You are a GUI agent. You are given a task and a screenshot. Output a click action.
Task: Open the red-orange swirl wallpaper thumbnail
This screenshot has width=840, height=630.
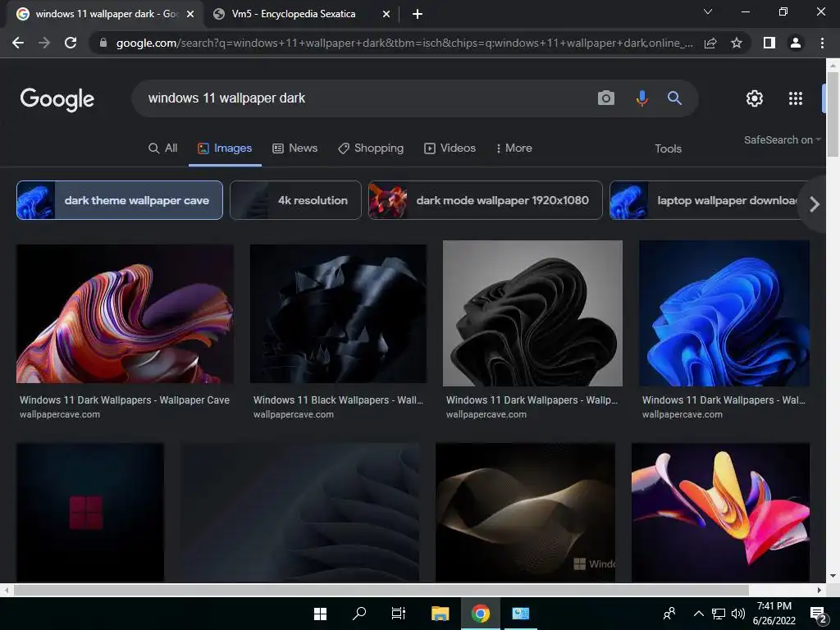(x=125, y=314)
